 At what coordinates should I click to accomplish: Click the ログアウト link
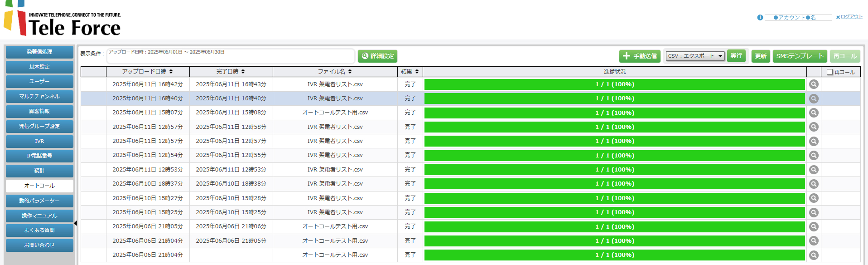[x=851, y=17]
